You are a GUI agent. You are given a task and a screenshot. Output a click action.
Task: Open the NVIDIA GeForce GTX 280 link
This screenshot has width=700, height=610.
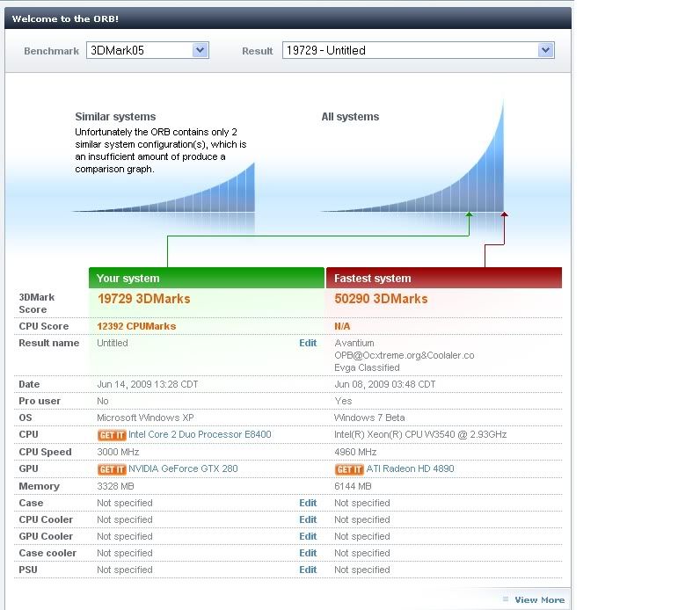[183, 468]
